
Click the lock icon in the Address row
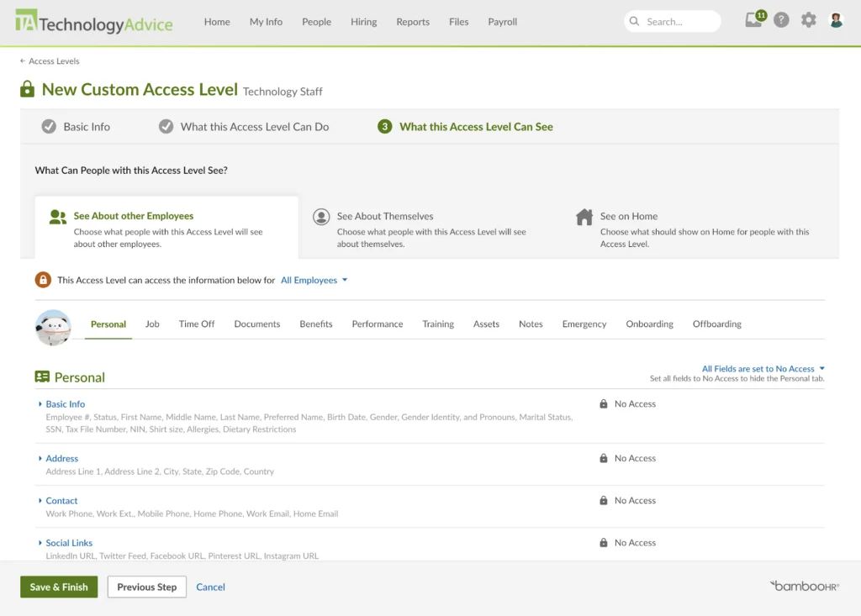click(604, 458)
